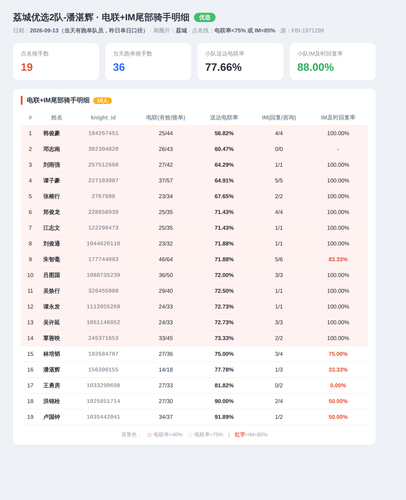Click the 电联(有效/接单) column header
The height and width of the screenshot is (500, 406).
pyautogui.click(x=166, y=117)
